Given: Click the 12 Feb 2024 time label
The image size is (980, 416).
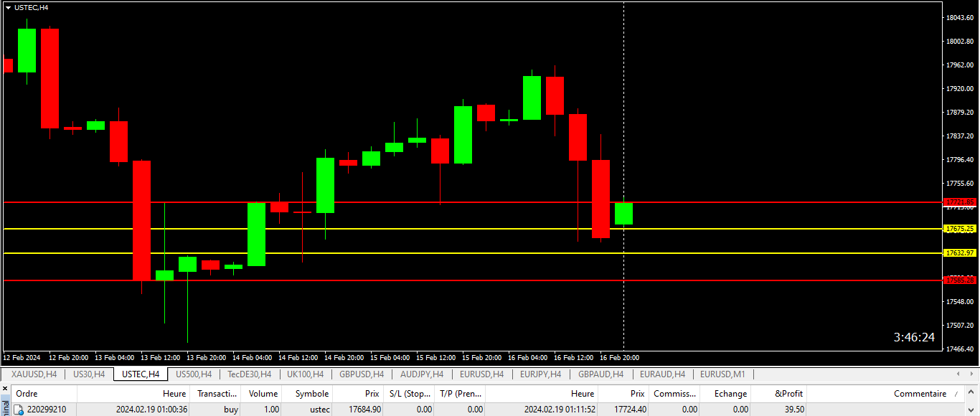Looking at the screenshot, I should (x=22, y=357).
